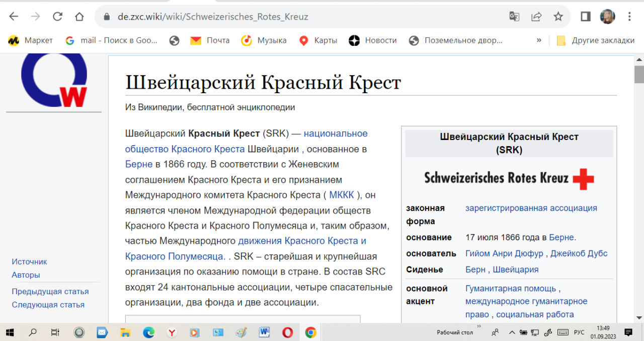Reload the current page
This screenshot has width=644, height=341.
click(x=57, y=17)
